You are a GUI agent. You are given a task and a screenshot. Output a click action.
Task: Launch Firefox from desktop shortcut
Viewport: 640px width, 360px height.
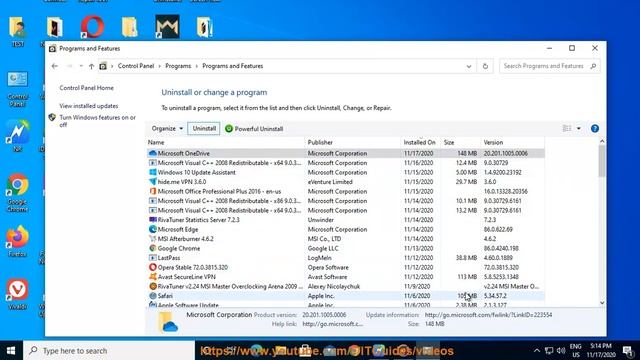[x=17, y=241]
